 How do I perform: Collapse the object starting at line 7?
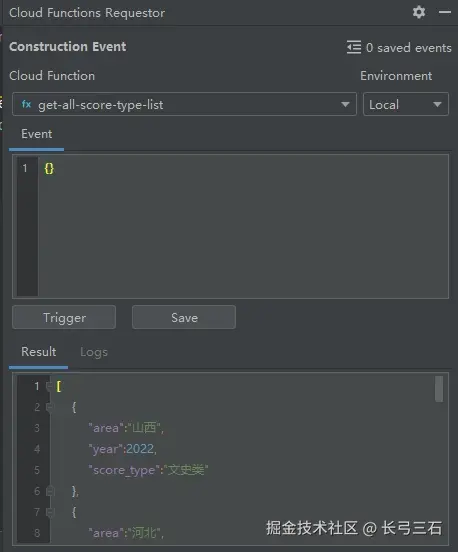[x=50, y=512]
